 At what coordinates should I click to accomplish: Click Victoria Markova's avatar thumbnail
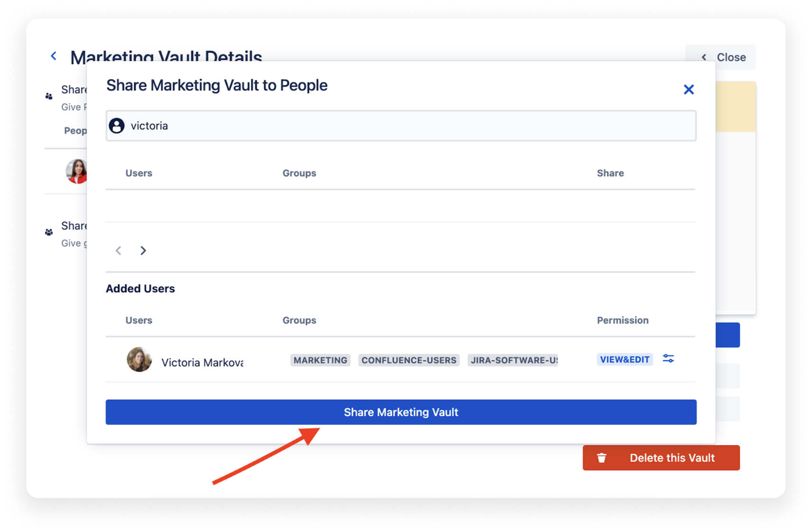click(139, 360)
